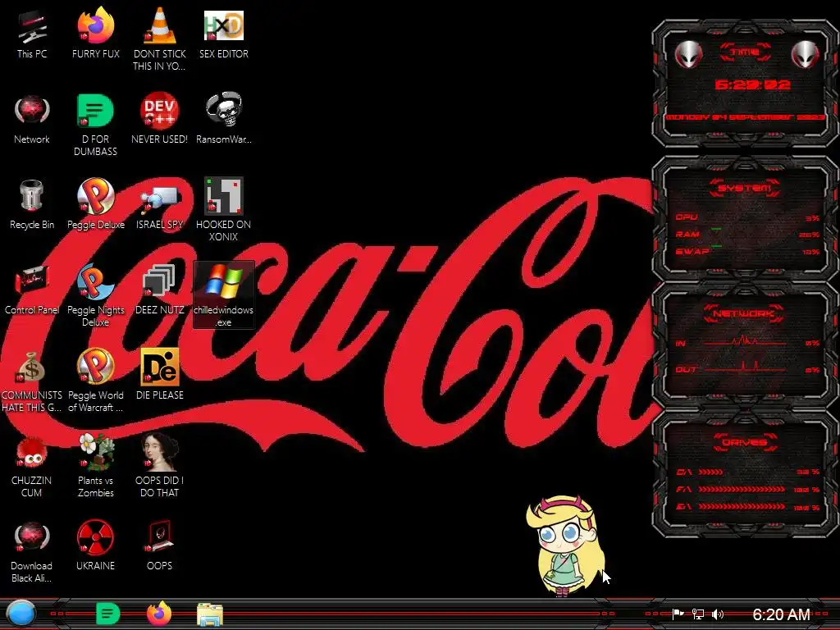
Task: Select the Peggle Nights Deluxe icon
Action: click(x=95, y=294)
